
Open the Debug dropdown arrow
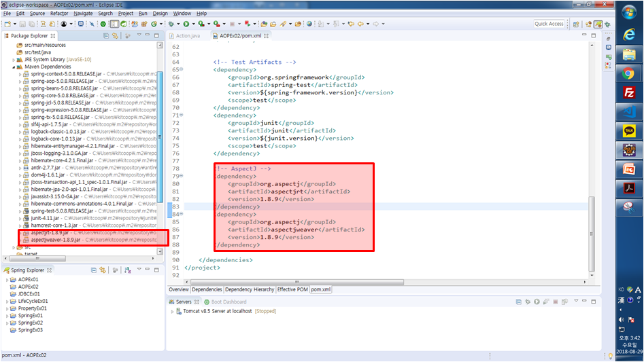coord(178,24)
